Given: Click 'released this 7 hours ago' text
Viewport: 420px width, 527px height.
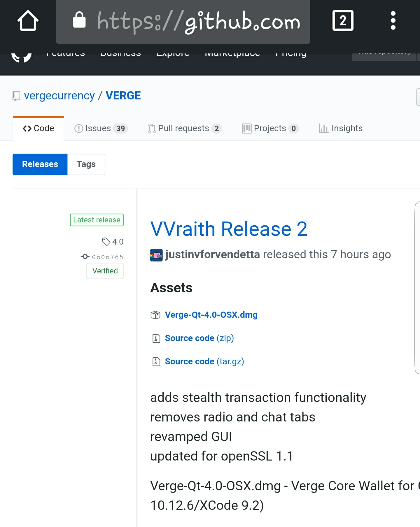Looking at the screenshot, I should point(327,254).
